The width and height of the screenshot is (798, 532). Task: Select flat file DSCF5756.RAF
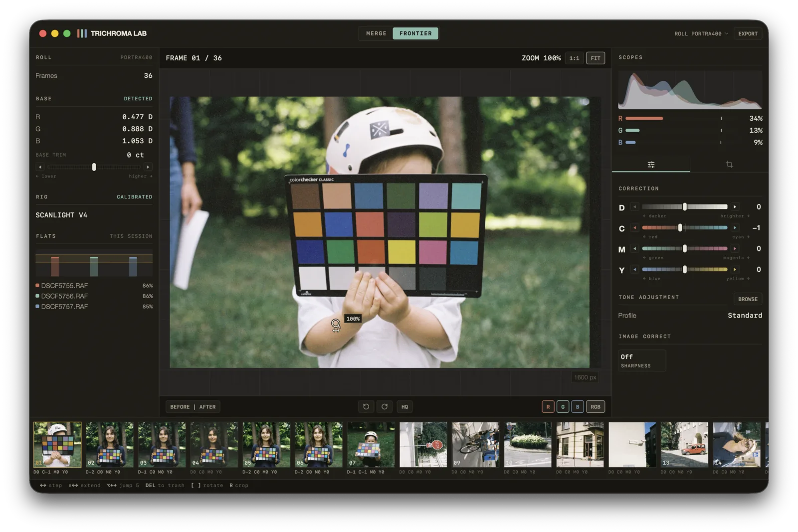(94, 296)
